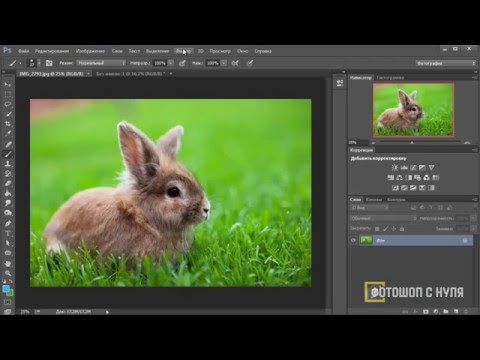Image resolution: width=480 pixels, height=360 pixels.
Task: Select the Rectangular Marquee tool
Action: tap(8, 94)
